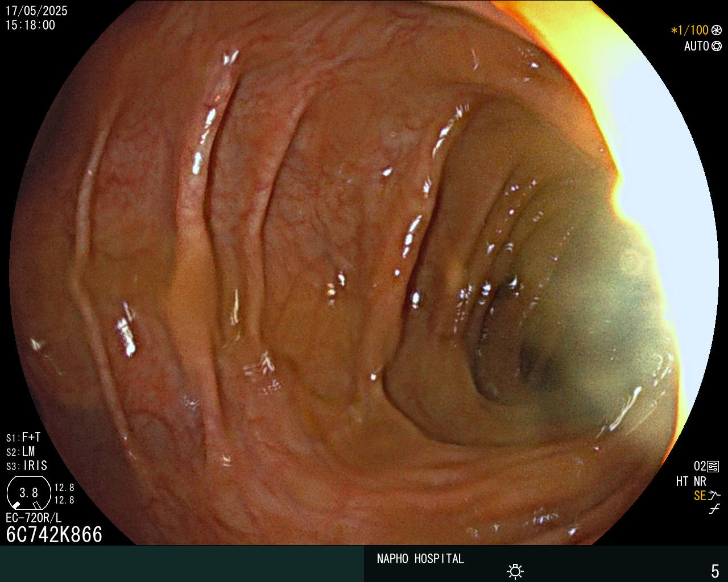Click the serial number 6C742K866

54,534
